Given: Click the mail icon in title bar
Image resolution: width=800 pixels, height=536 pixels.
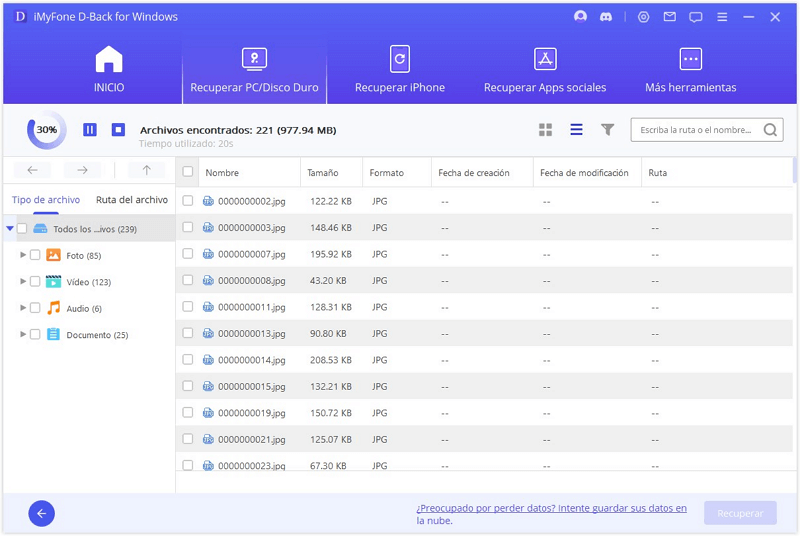Looking at the screenshot, I should click(670, 17).
